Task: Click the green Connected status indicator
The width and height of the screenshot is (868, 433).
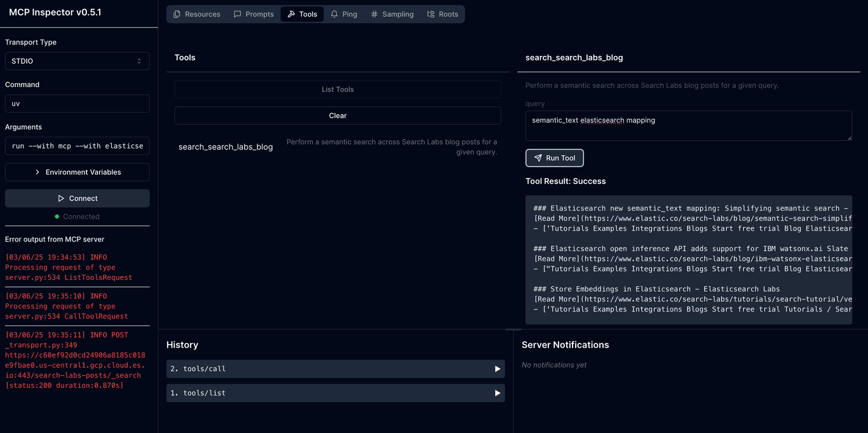Action: (57, 217)
